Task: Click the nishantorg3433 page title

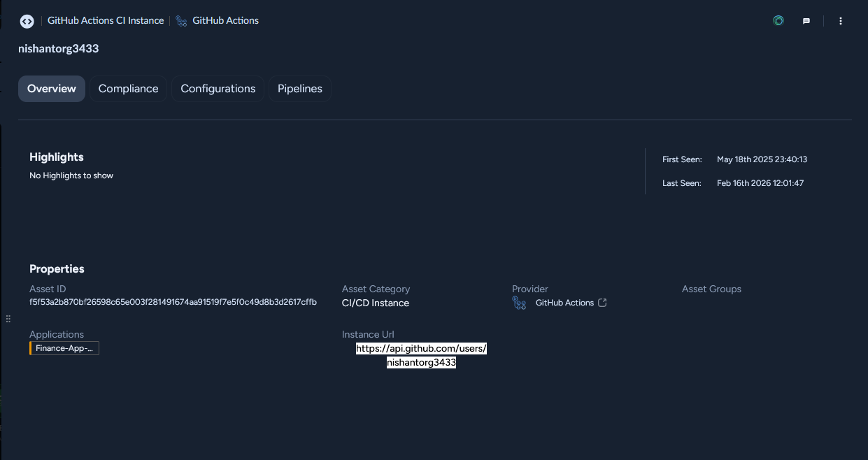Action: pos(59,48)
